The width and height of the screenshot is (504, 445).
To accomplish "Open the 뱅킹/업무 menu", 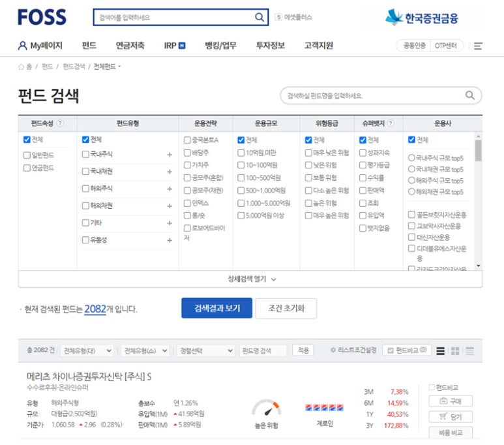I will pyautogui.click(x=221, y=46).
